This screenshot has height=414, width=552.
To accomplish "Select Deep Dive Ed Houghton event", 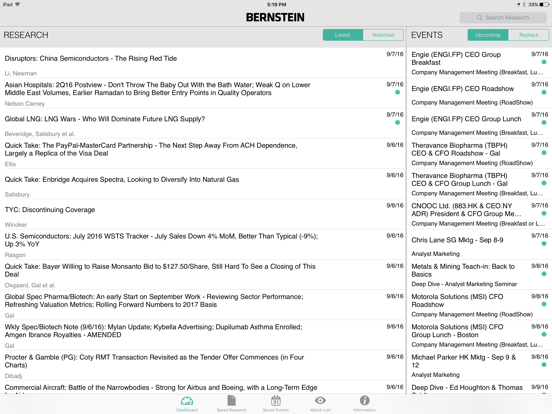I will coord(479,387).
